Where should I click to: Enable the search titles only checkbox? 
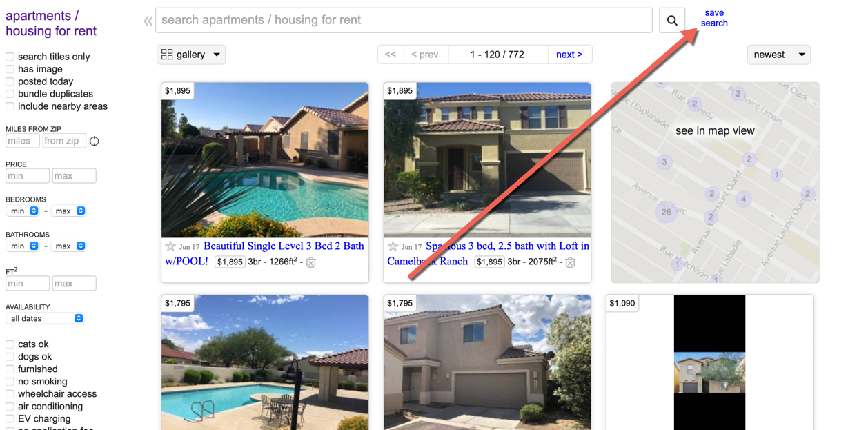10,57
